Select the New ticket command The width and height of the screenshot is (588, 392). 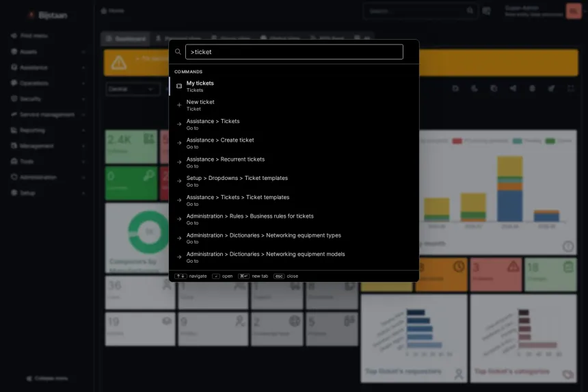(294, 105)
